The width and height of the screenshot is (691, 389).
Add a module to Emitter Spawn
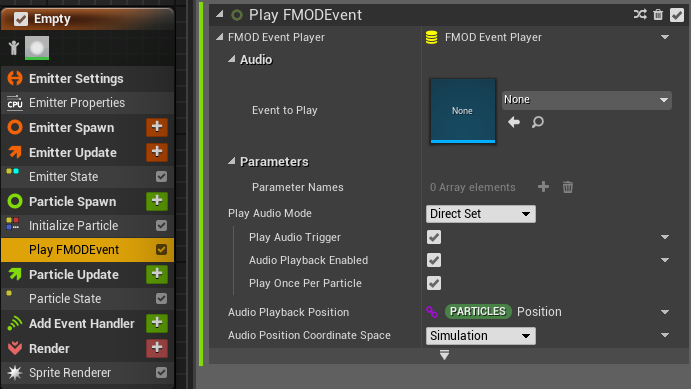pyautogui.click(x=157, y=127)
